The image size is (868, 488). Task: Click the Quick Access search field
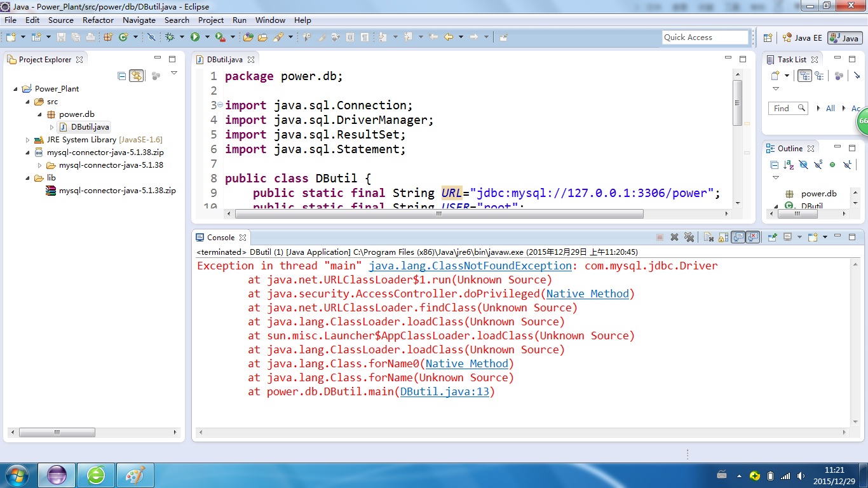click(x=705, y=37)
